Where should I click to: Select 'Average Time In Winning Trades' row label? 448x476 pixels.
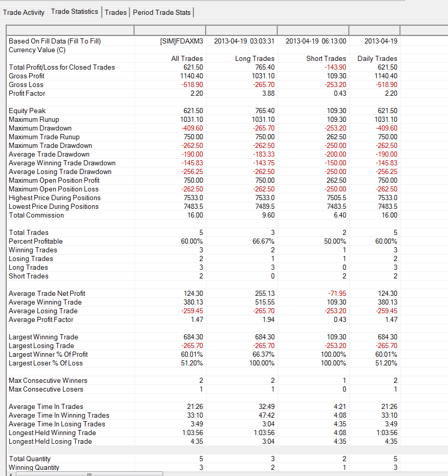click(x=59, y=415)
